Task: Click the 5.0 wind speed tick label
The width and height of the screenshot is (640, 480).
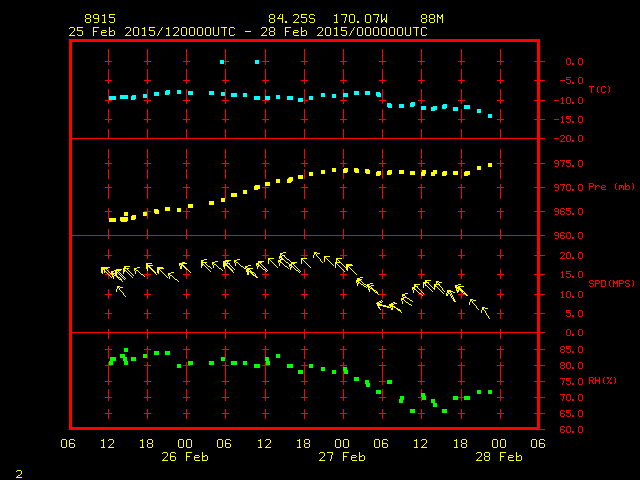Action: [574, 314]
